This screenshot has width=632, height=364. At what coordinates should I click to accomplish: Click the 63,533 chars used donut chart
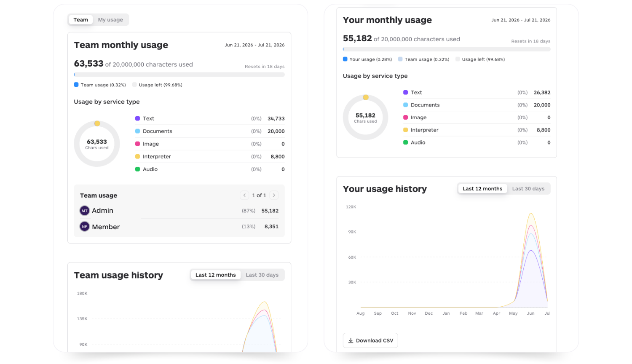coord(97,144)
